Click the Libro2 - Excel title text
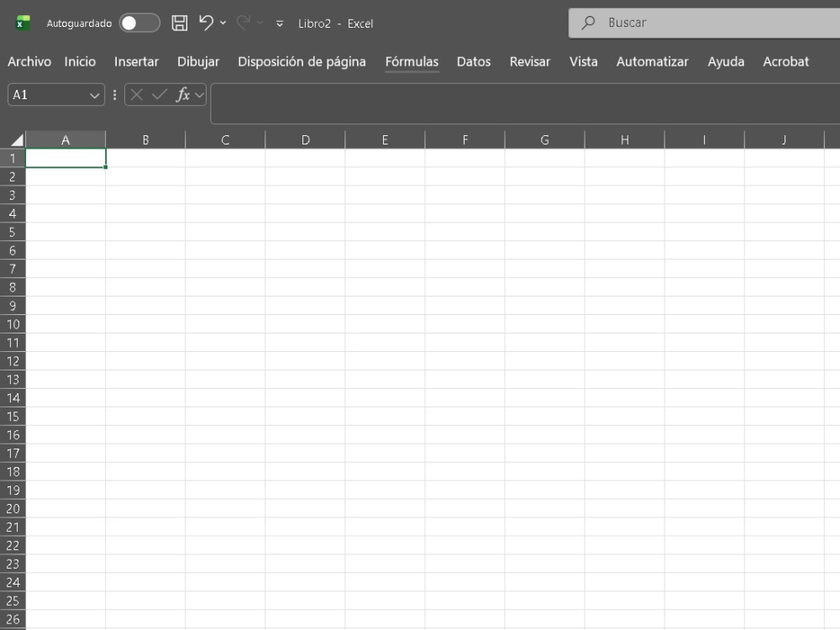840x630 pixels. pyautogui.click(x=335, y=24)
